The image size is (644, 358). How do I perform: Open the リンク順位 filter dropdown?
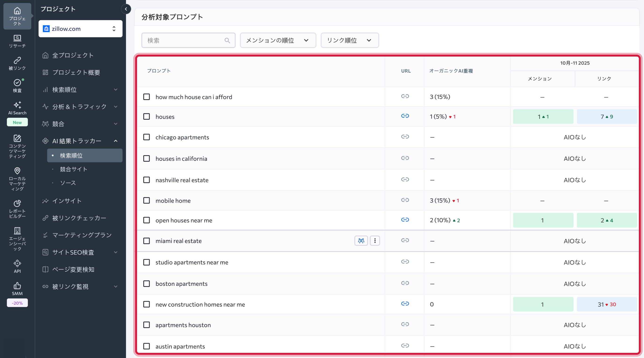(x=349, y=40)
